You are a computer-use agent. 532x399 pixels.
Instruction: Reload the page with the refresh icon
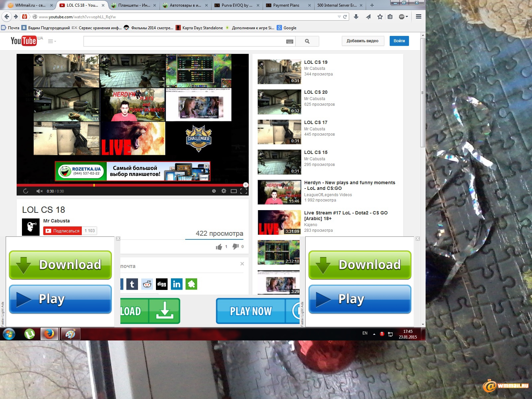coord(345,17)
